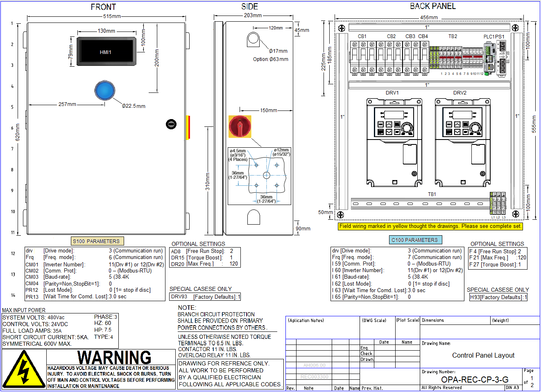Click drawing number OPA-REC-CP-3-G
This screenshot has height=392, width=541.
tap(475, 379)
